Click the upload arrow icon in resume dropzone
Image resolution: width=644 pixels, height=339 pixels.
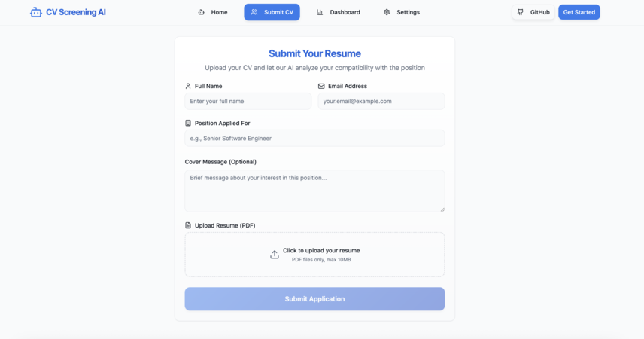[x=275, y=255]
